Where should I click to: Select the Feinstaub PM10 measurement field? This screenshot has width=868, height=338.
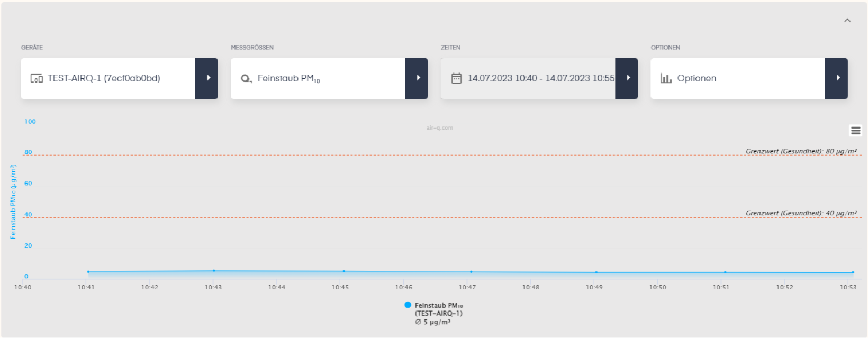[318, 78]
